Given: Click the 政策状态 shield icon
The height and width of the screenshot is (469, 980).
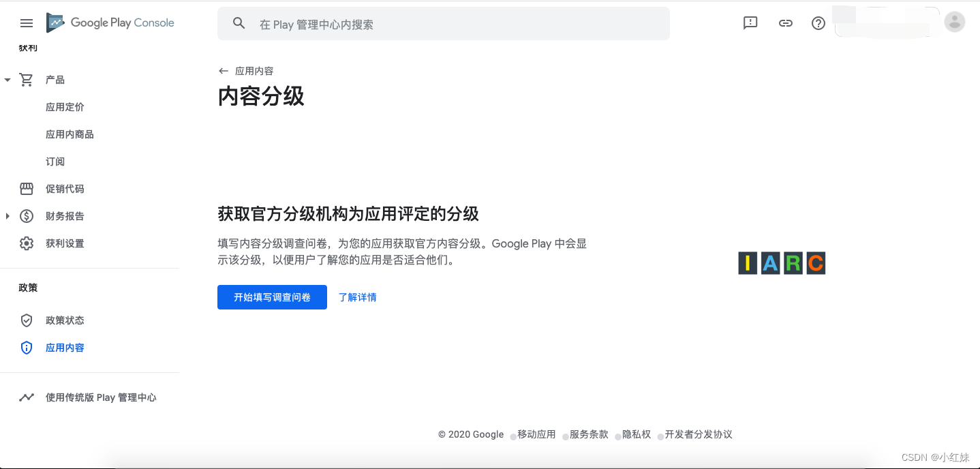Looking at the screenshot, I should coord(26,320).
